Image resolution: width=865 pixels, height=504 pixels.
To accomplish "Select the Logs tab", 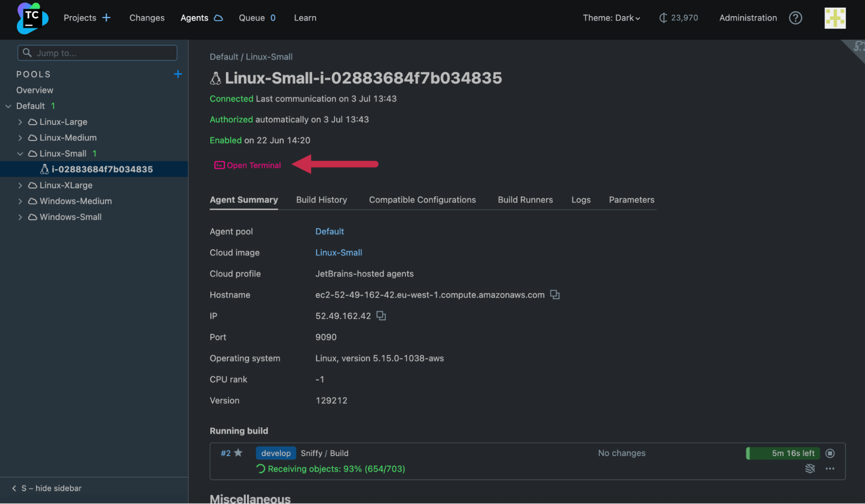I will (x=581, y=200).
